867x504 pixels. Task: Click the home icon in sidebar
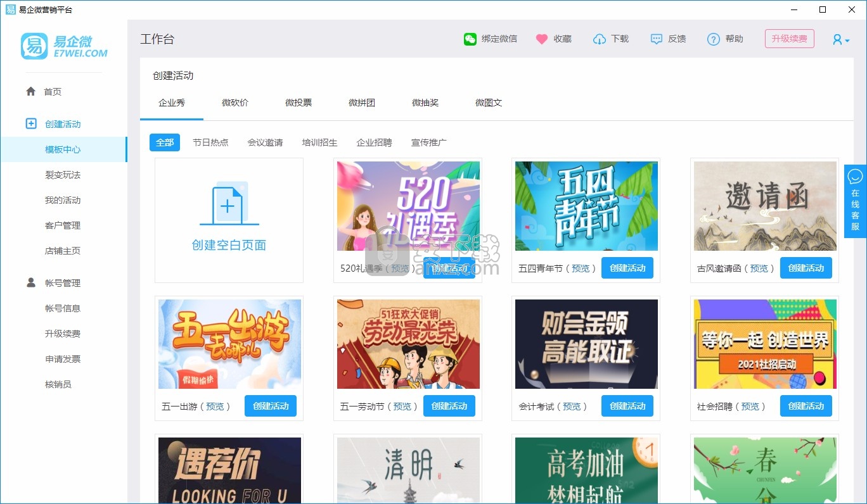click(30, 91)
